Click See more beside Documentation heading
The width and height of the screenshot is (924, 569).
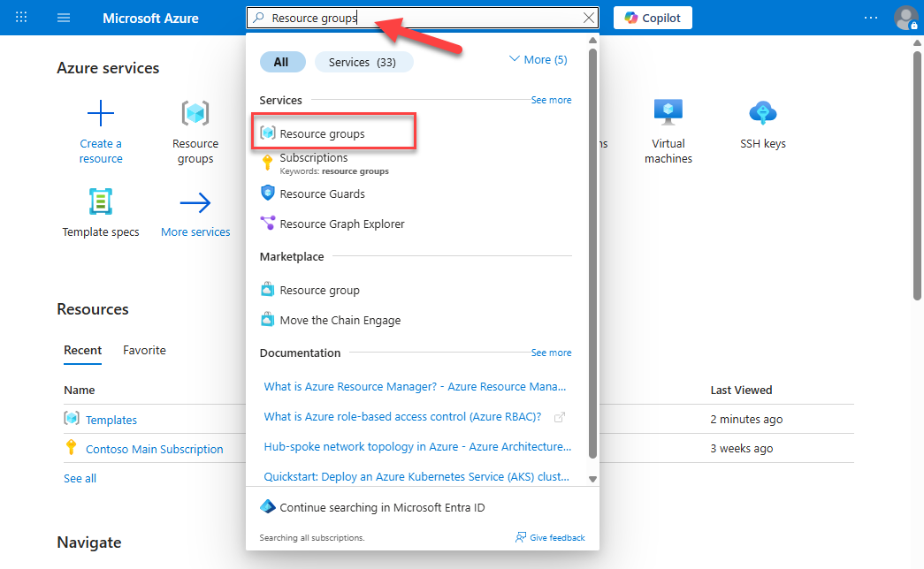point(551,353)
